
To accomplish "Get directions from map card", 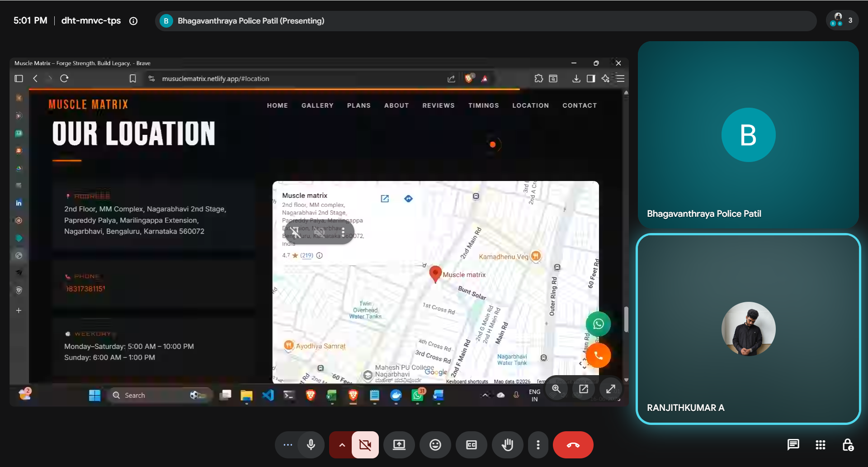I will pyautogui.click(x=408, y=199).
